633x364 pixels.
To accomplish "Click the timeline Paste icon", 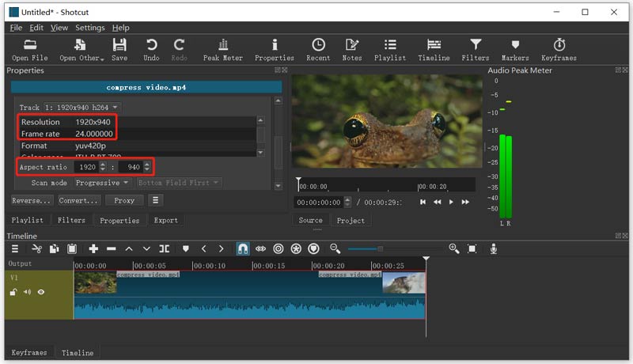I will point(72,248).
